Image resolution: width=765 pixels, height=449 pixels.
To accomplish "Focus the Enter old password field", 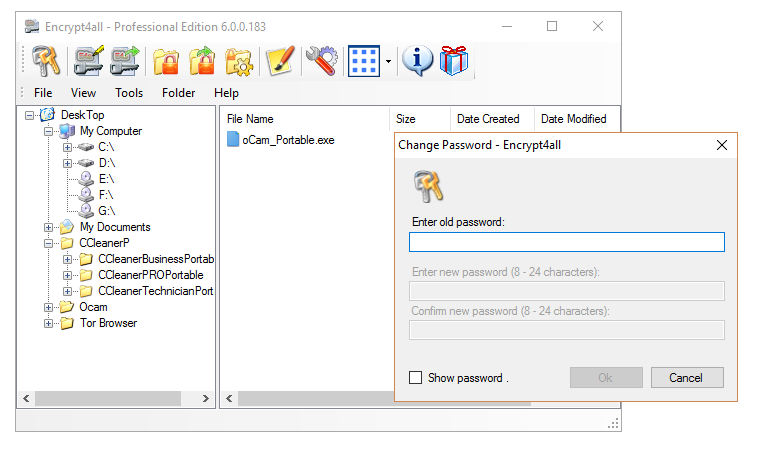I will coord(567,242).
